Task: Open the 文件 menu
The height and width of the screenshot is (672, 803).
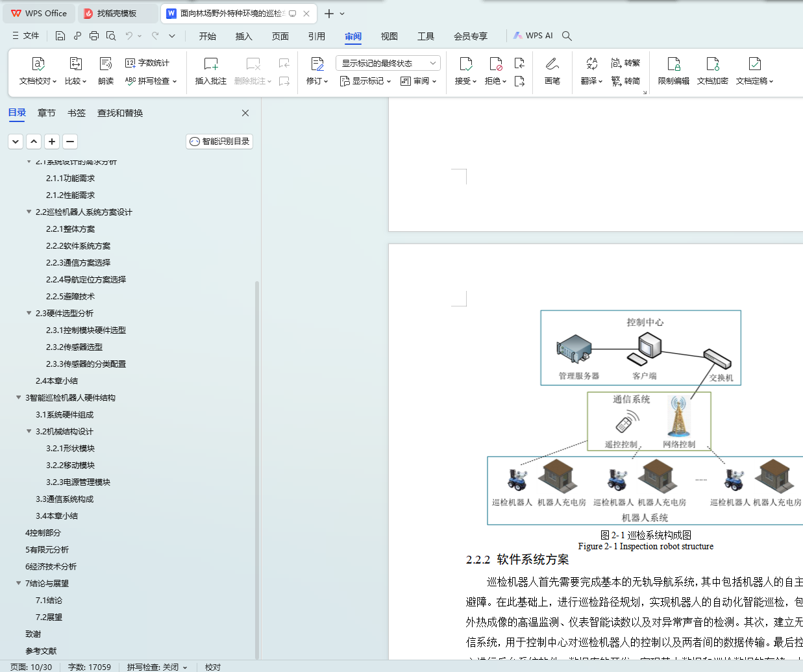Action: (26, 36)
